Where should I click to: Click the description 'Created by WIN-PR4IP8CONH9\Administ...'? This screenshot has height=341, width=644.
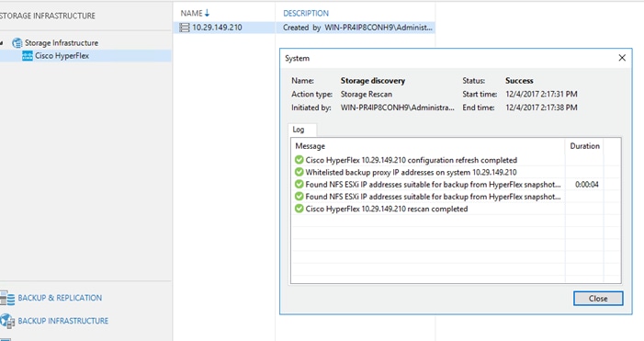[x=357, y=28]
